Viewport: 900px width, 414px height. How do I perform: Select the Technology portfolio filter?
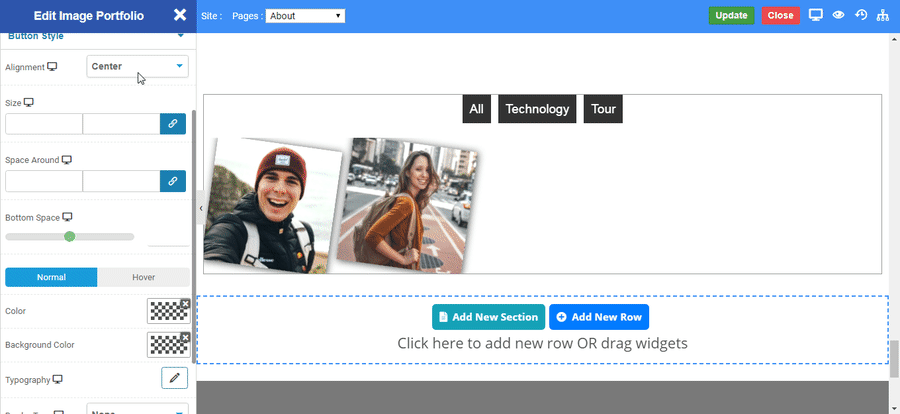[x=537, y=109]
